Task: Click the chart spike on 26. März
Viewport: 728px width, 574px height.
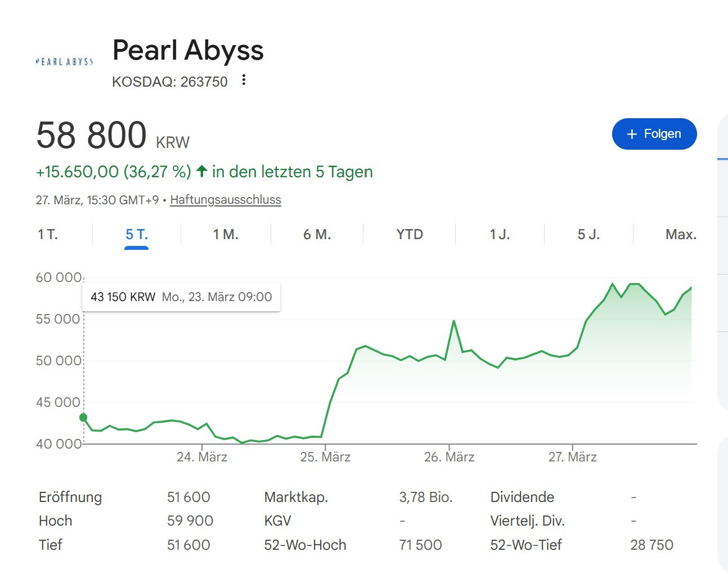Action: click(453, 321)
